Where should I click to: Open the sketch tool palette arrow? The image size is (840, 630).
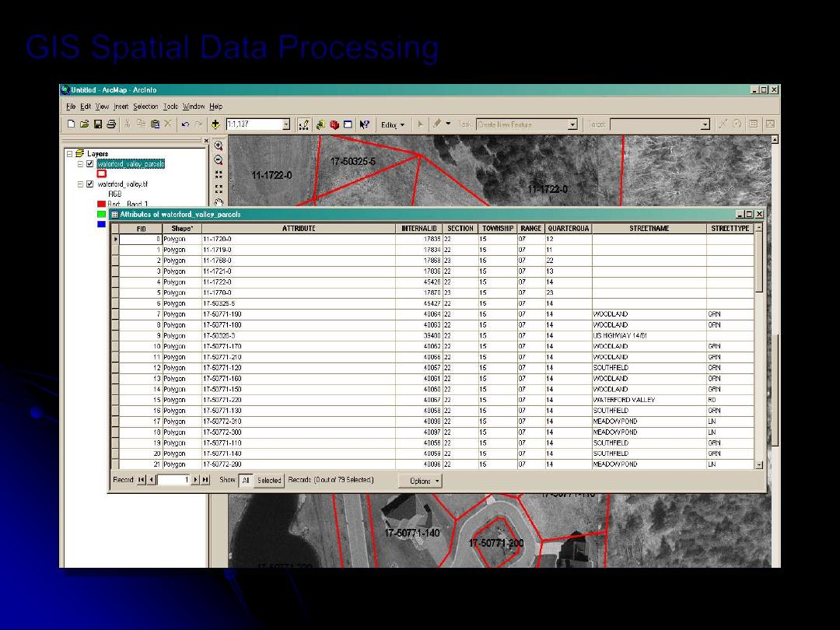[x=449, y=124]
